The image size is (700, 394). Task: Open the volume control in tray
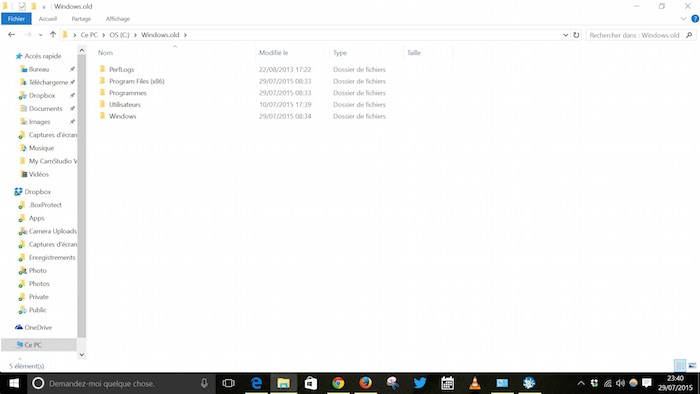[621, 383]
